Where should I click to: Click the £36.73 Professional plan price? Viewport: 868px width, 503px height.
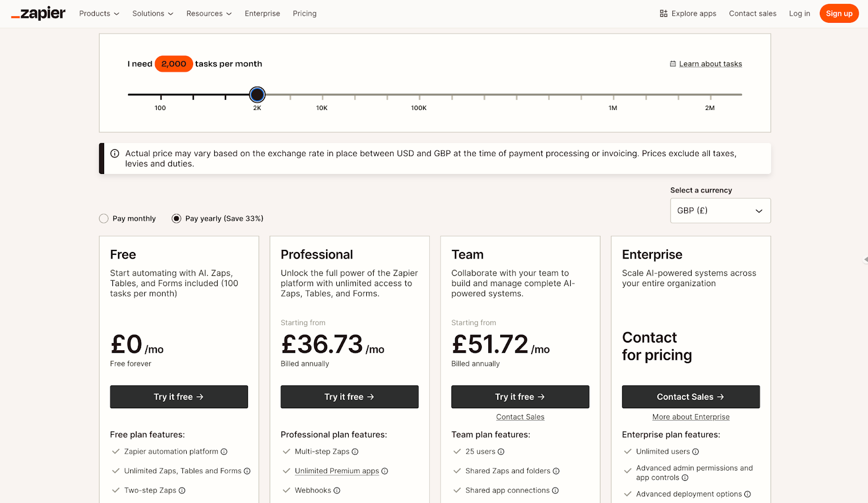click(x=322, y=344)
